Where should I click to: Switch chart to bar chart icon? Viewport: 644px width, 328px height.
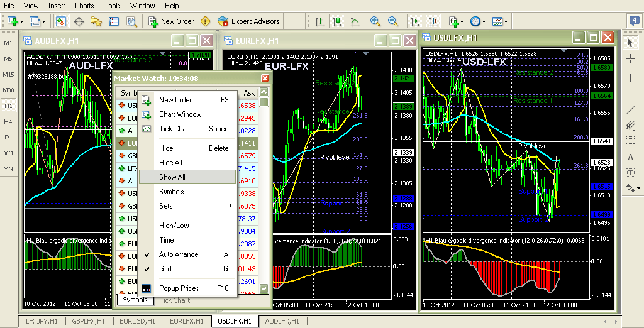click(319, 21)
